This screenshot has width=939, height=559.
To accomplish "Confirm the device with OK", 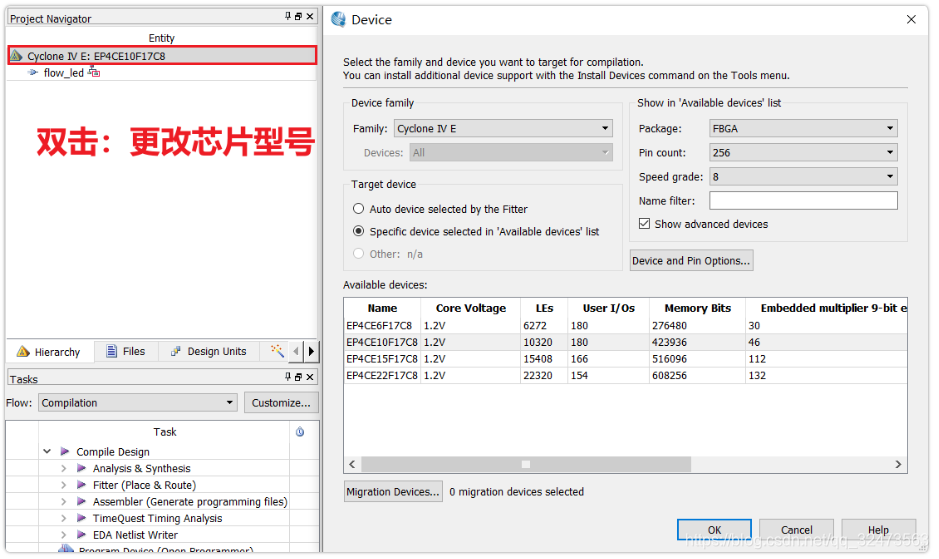I will point(714,530).
